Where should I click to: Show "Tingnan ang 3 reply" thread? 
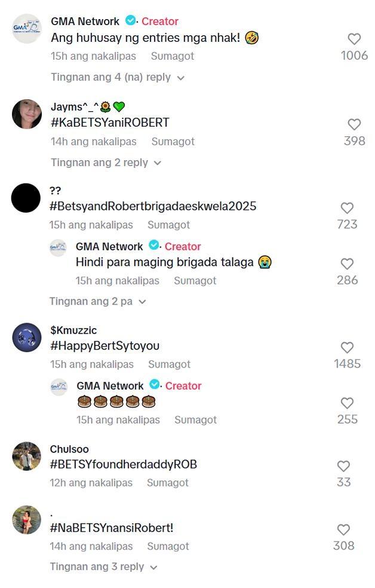pyautogui.click(x=103, y=566)
